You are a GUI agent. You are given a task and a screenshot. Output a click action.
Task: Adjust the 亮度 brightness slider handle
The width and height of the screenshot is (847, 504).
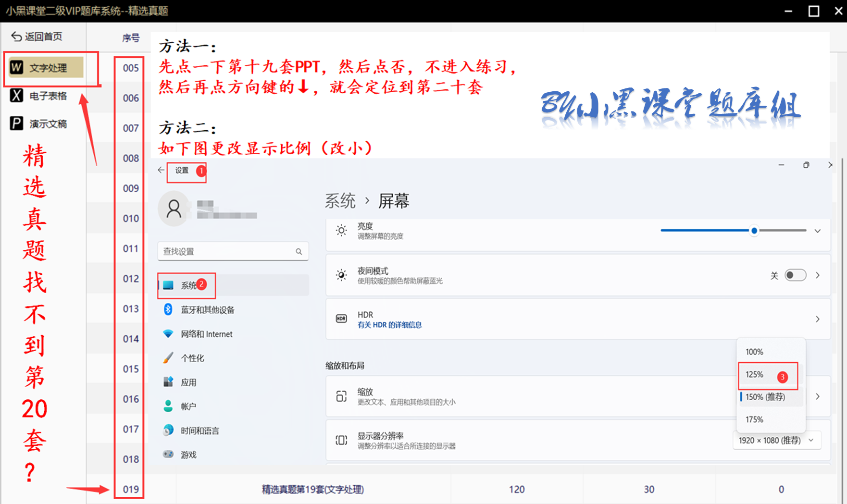pos(754,231)
